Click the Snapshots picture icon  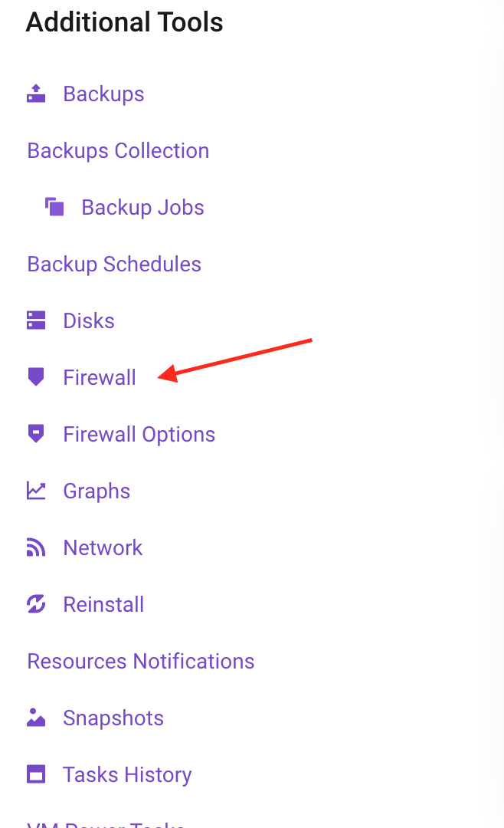pyautogui.click(x=36, y=718)
